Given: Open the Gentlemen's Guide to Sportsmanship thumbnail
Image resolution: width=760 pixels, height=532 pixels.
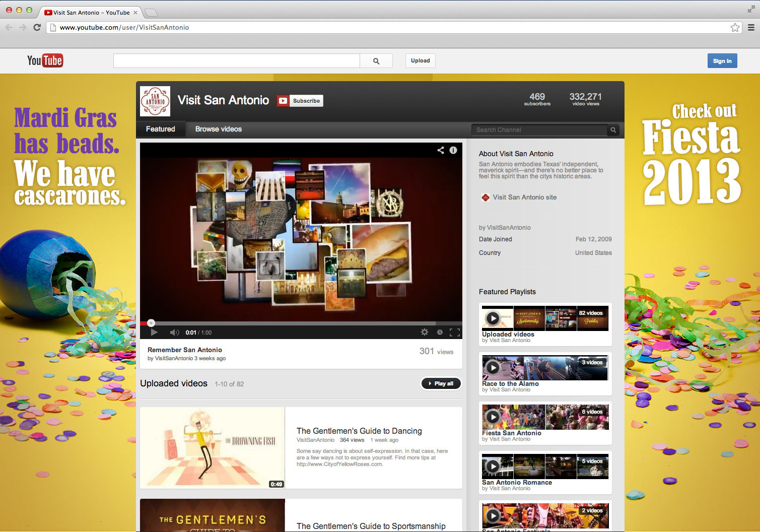Looking at the screenshot, I should pos(213,515).
